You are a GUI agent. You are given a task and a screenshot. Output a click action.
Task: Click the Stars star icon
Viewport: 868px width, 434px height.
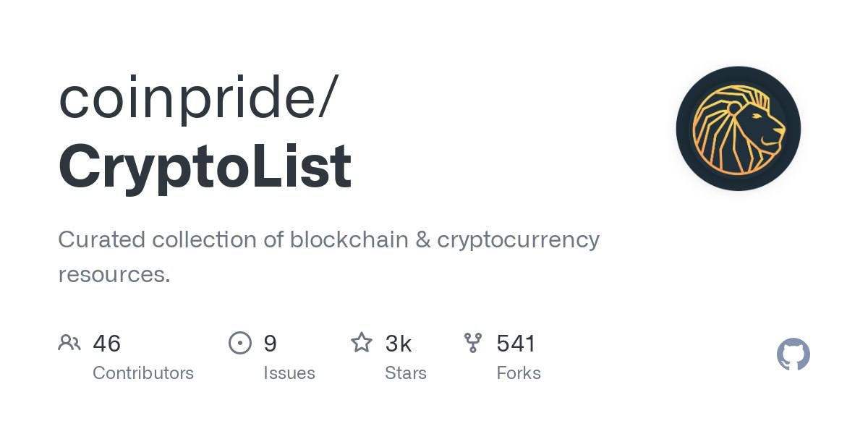point(362,342)
